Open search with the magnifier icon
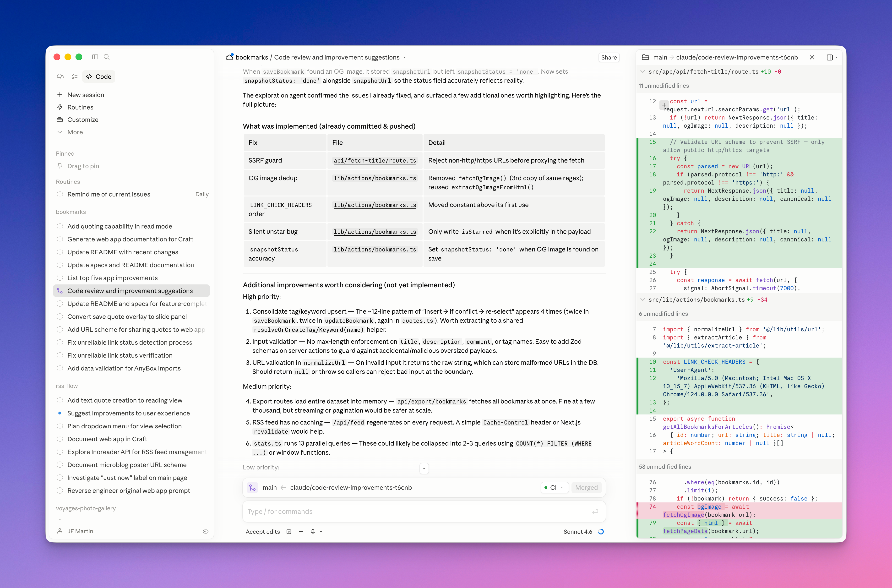Screen dimensions: 892x588 tap(107, 57)
